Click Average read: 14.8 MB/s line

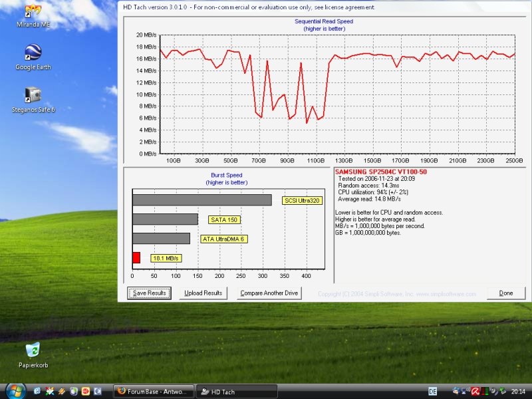tap(369, 199)
